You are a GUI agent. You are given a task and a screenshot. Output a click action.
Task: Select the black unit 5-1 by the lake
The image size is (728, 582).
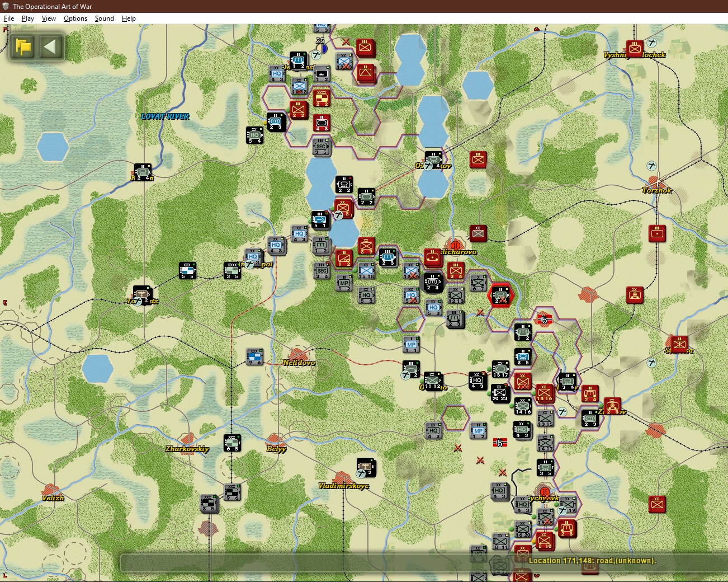[x=321, y=220]
